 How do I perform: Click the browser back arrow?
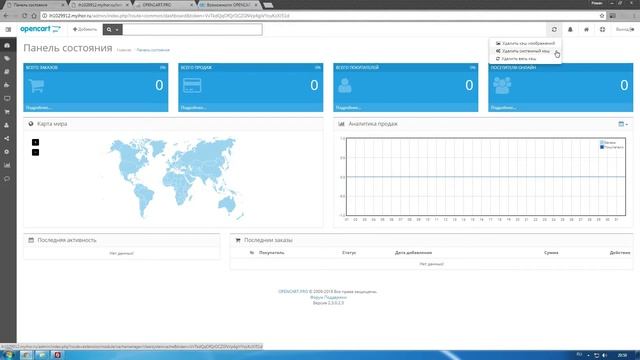click(x=6, y=16)
